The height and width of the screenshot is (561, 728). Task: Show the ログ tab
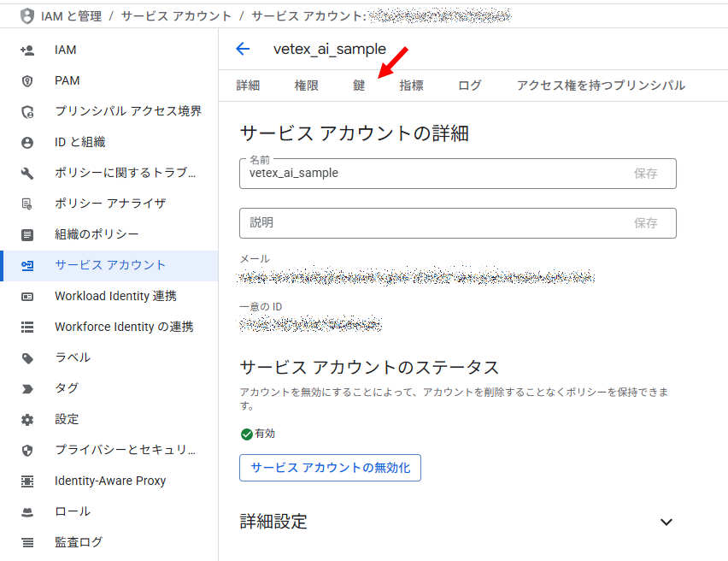click(x=469, y=86)
